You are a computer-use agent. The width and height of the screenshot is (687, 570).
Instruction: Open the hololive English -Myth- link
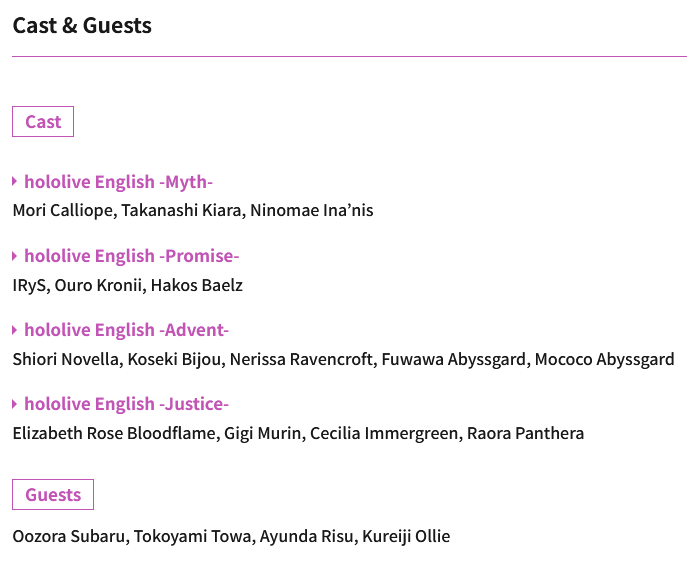pos(118,182)
